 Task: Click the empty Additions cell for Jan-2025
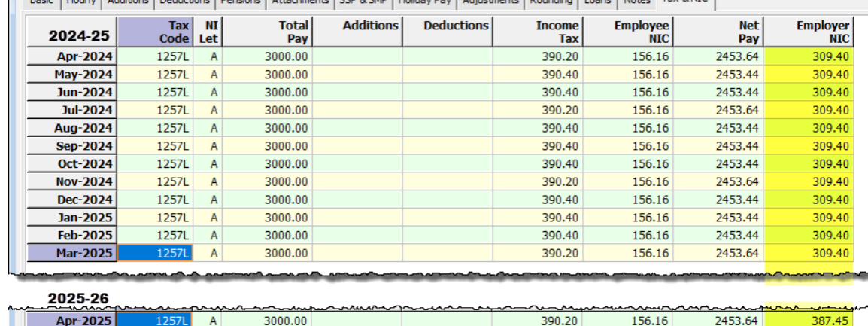tap(357, 218)
